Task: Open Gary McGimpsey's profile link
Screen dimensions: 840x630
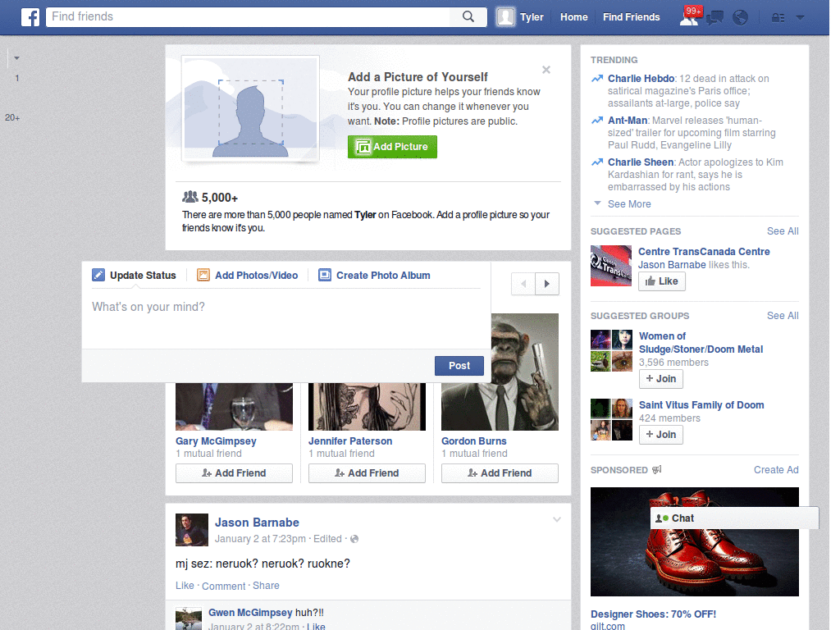Action: (x=216, y=441)
